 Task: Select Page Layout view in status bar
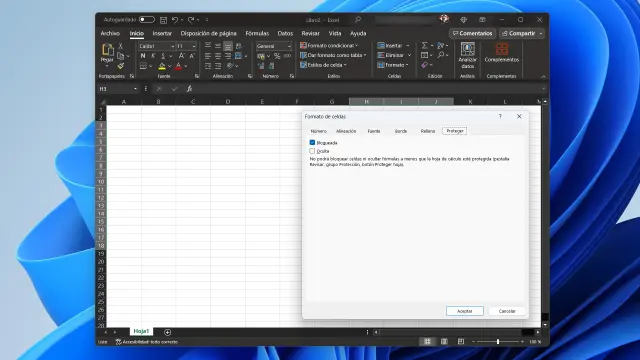click(444, 342)
